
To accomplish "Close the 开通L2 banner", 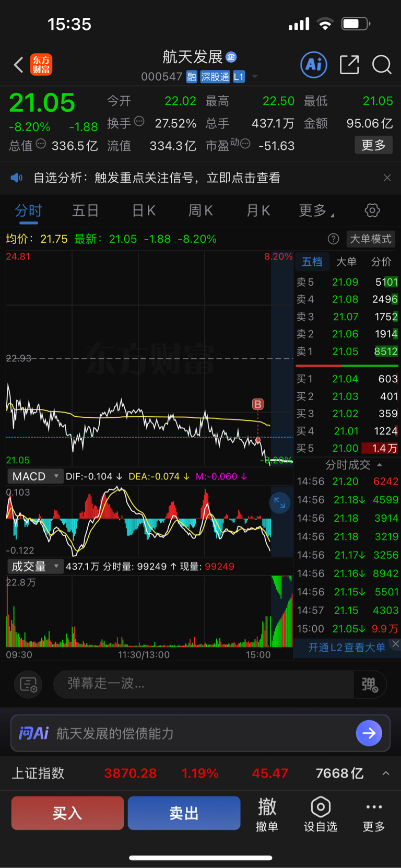I will point(395,644).
